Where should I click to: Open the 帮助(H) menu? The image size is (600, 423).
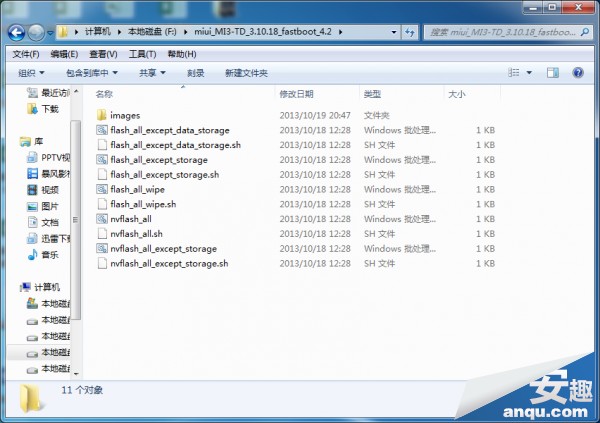(x=182, y=54)
